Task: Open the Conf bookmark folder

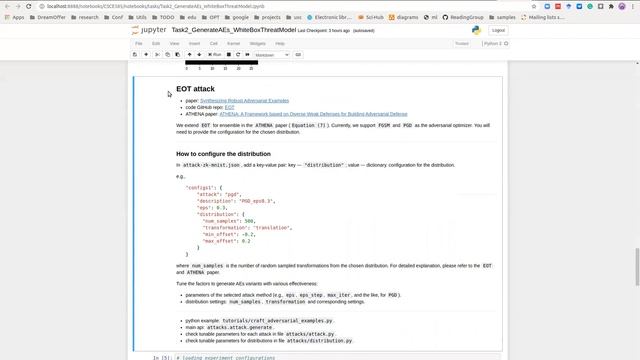Action: [113, 18]
